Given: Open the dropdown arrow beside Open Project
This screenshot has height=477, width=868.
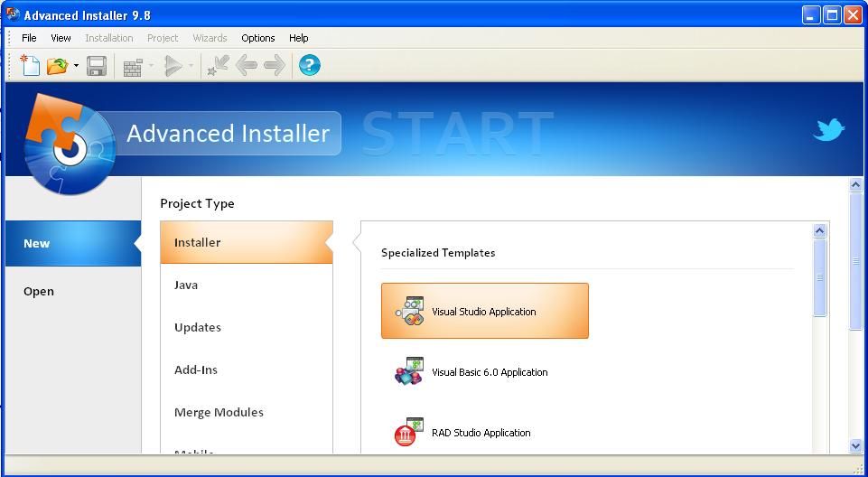Looking at the screenshot, I should click(x=76, y=66).
